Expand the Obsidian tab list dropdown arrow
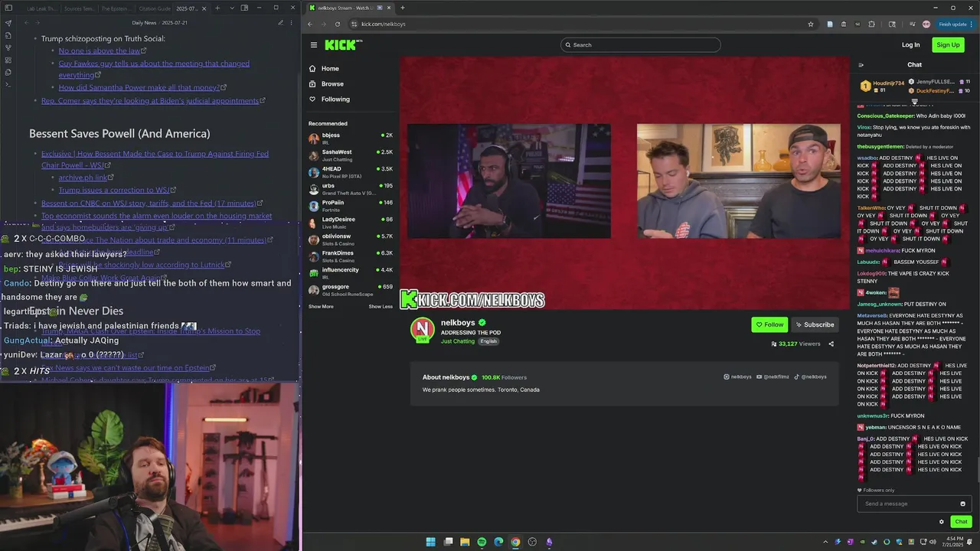Viewport: 980px width, 551px height. (x=231, y=8)
